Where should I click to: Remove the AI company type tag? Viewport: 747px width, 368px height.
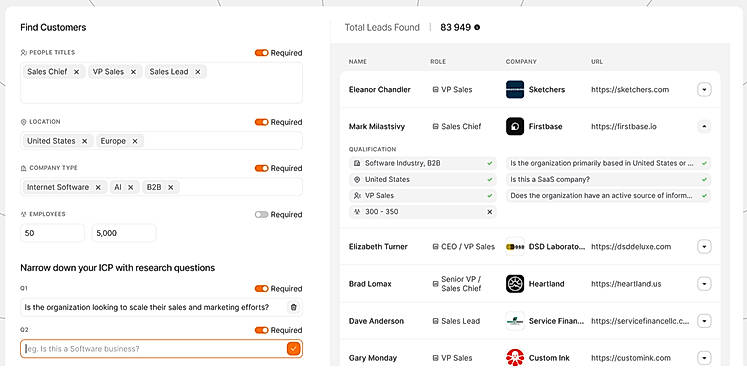[x=131, y=187]
